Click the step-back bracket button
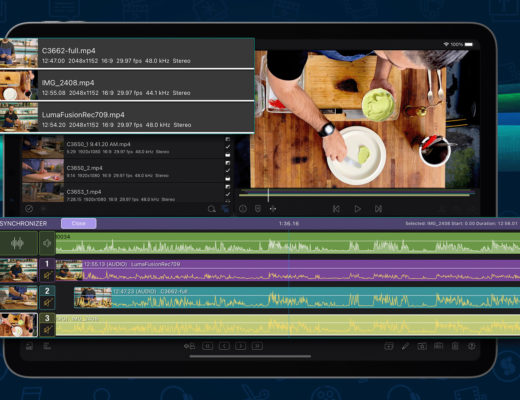The width and height of the screenshot is (520, 400). click(224, 346)
